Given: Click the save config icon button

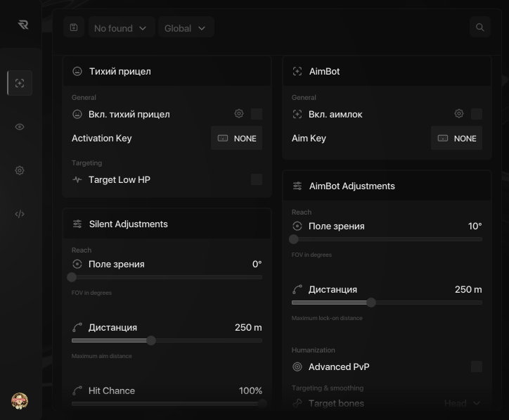Looking at the screenshot, I should [74, 27].
